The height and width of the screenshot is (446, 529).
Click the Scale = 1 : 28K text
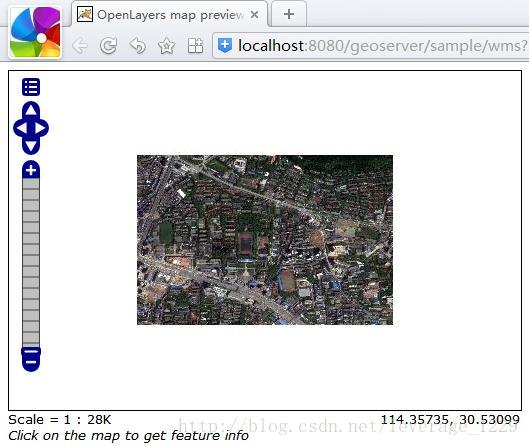tap(60, 420)
